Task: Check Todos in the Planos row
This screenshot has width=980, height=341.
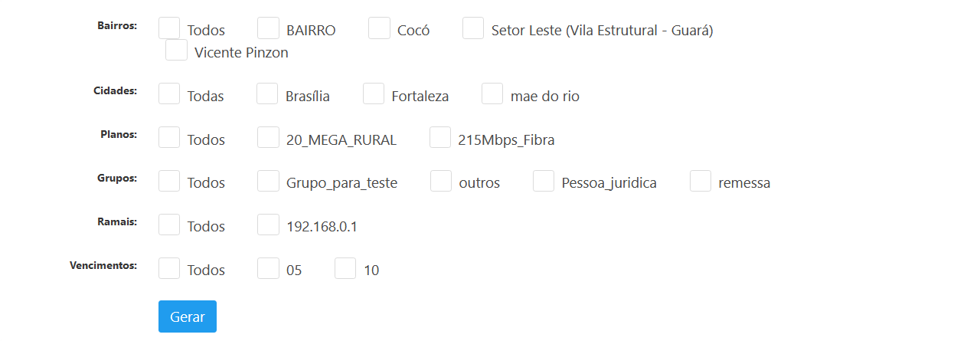Action: pyautogui.click(x=169, y=138)
